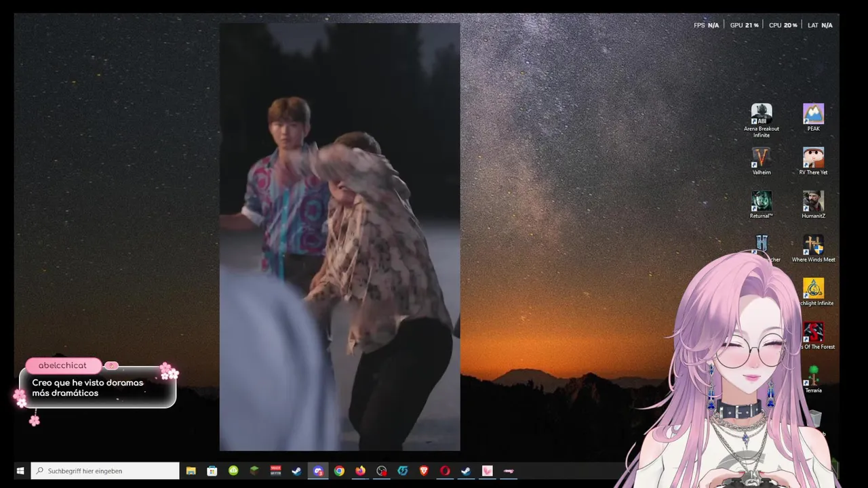Switch to Opera browser in the taskbar
The image size is (868, 488).
pyautogui.click(x=445, y=470)
